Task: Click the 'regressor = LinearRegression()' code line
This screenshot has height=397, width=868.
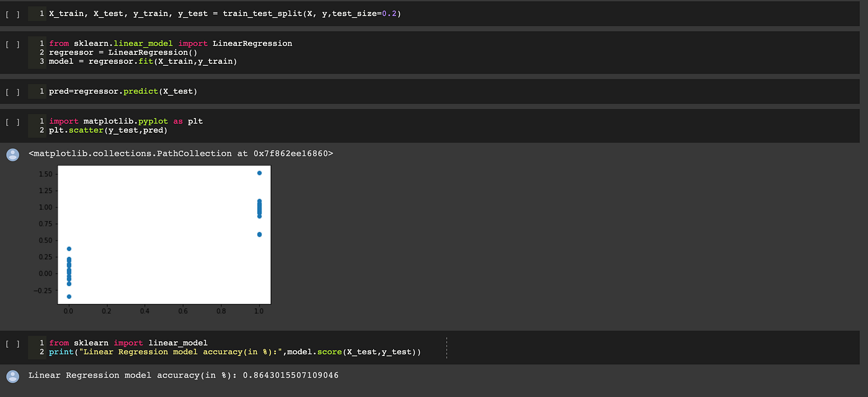Action: click(x=123, y=53)
